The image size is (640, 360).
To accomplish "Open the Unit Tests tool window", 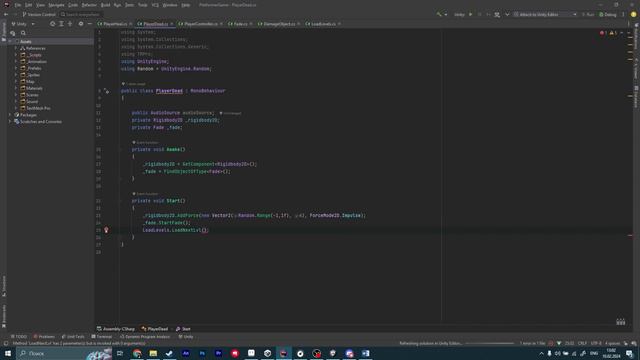I will 73,337.
